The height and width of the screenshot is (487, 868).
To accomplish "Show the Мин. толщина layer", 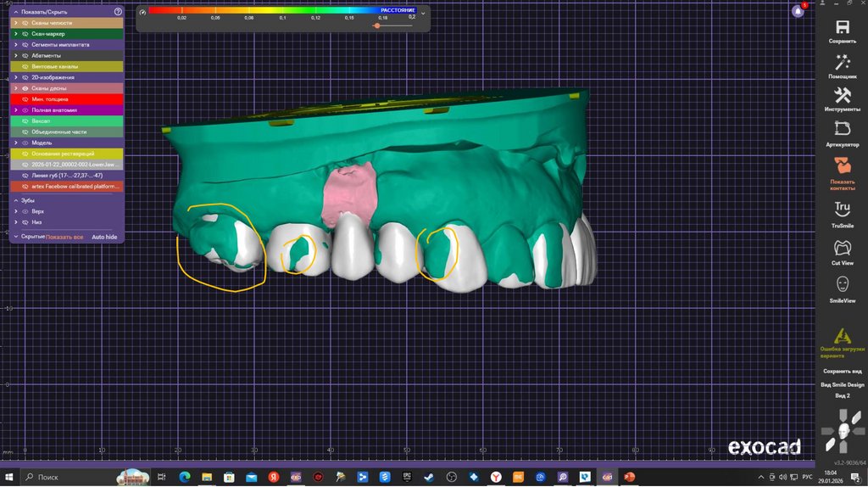I will point(25,99).
